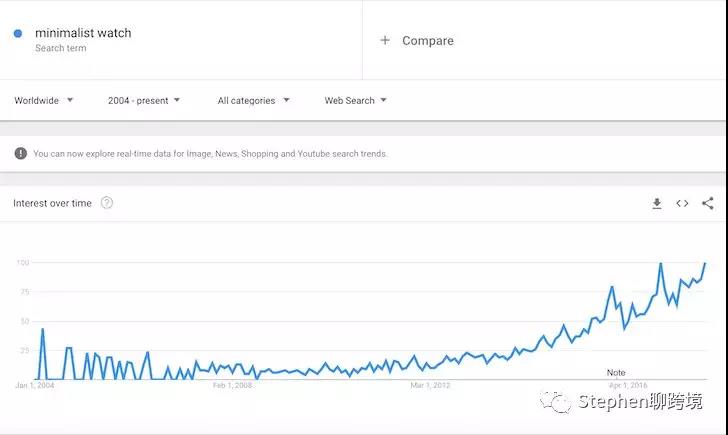This screenshot has height=435, width=728.
Task: Click the real-time data notification message
Action: 210,154
